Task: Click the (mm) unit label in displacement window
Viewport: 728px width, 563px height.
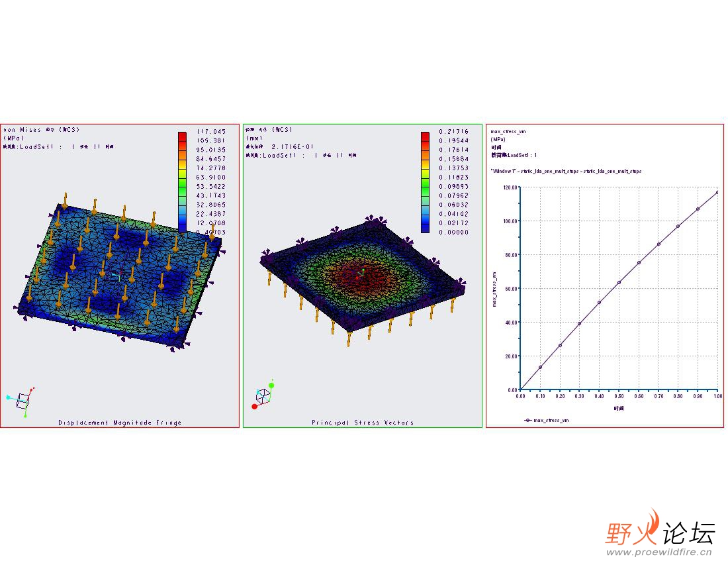Action: 254,138
